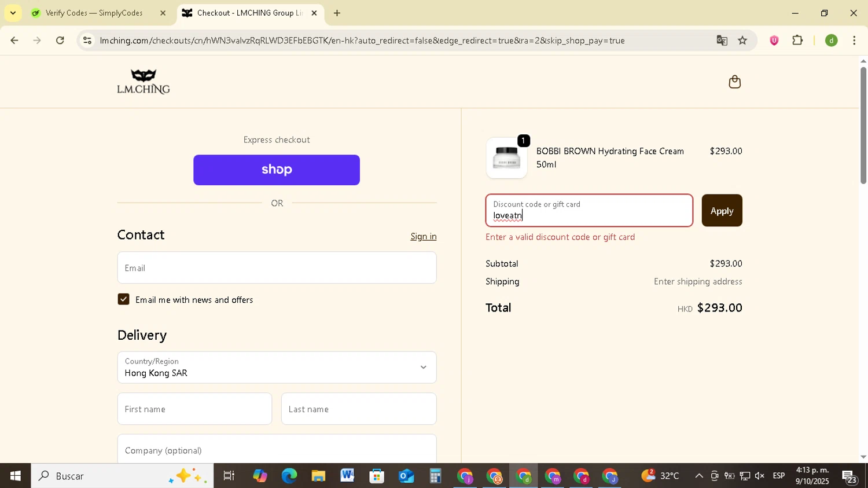The image size is (868, 488).
Task: Click the Sign in link
Action: (x=424, y=236)
